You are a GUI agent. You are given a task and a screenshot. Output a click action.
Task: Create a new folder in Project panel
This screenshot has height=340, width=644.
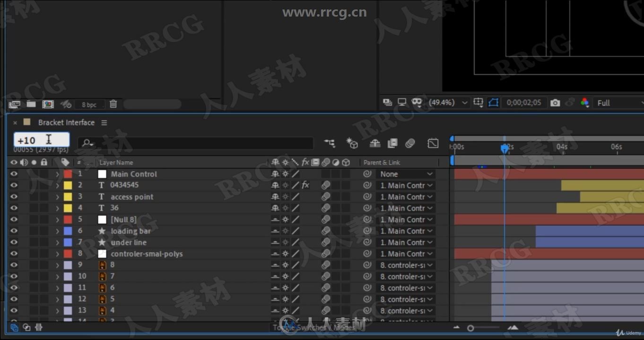tap(31, 104)
